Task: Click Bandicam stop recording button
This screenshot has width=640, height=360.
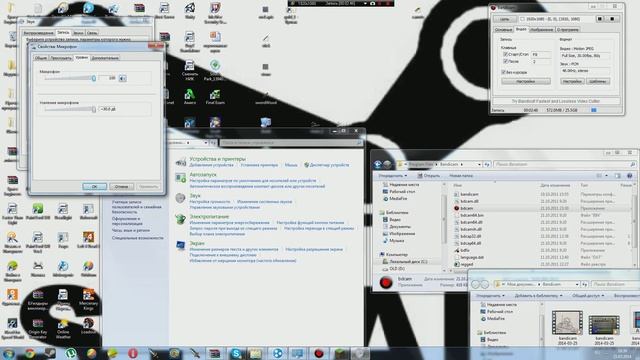Action: click(612, 19)
